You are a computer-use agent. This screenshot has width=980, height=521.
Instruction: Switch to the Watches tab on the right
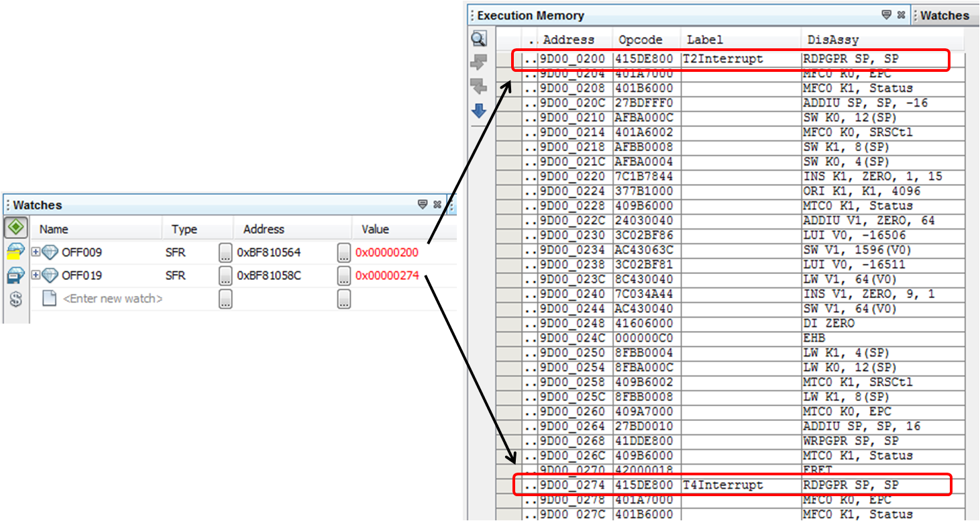(x=946, y=15)
